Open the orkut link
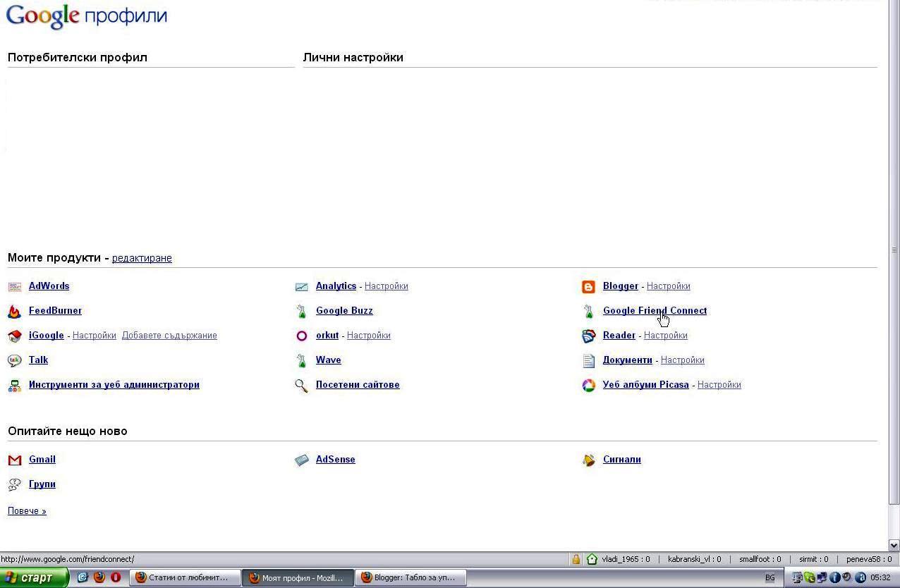This screenshot has height=588, width=900. pos(327,336)
